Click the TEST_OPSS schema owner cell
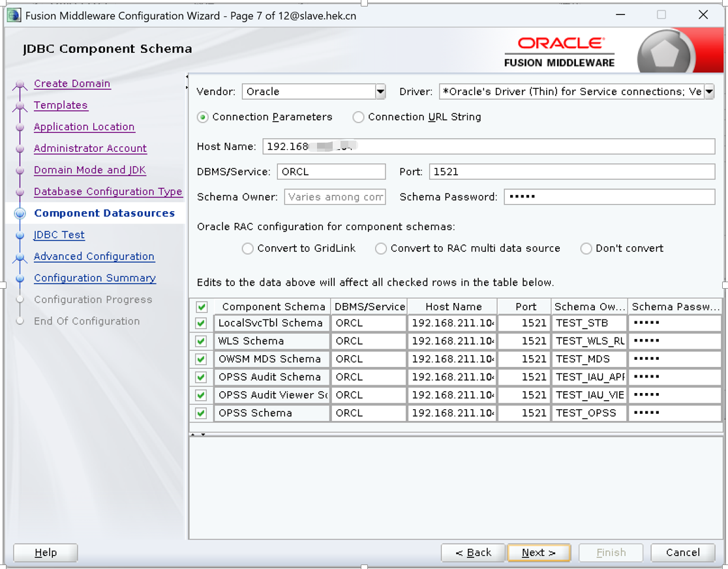The image size is (728, 569). tap(589, 413)
